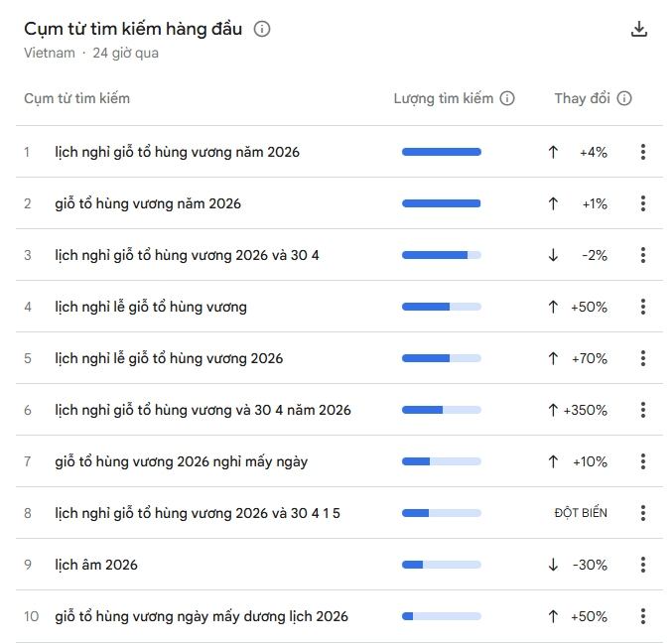
Task: Click the Thay đổi column header
Action: click(x=583, y=98)
